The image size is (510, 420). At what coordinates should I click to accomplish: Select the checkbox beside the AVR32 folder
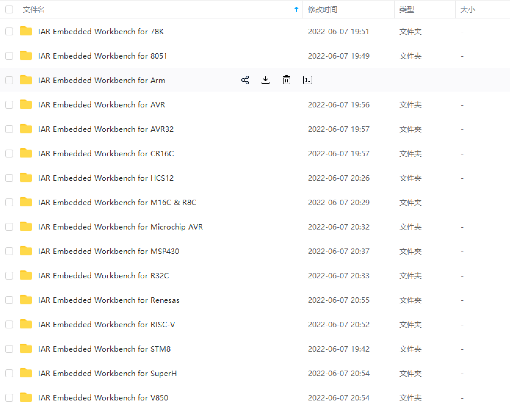coord(9,129)
